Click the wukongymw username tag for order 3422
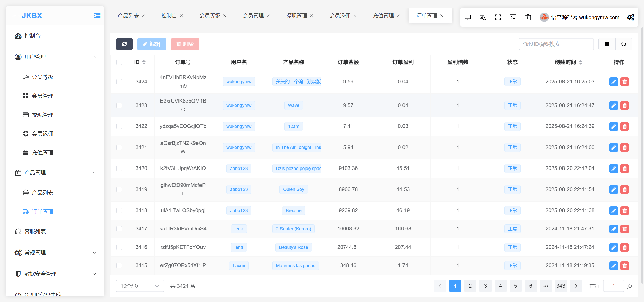This screenshot has height=302, width=644. click(239, 126)
